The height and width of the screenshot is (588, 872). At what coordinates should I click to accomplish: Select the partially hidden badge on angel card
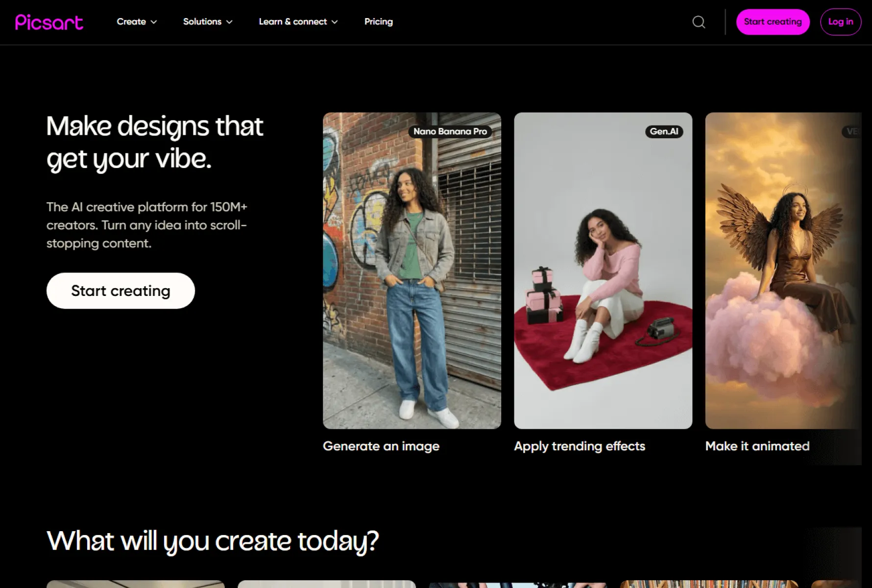point(851,131)
